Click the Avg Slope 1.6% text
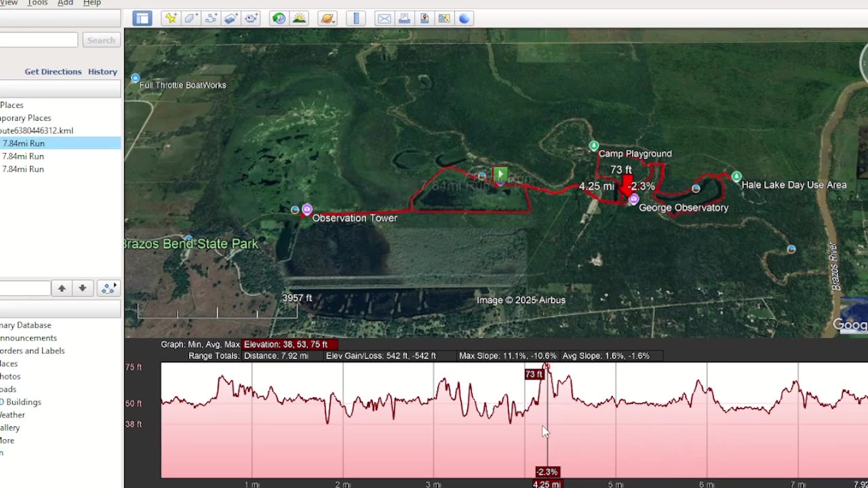868x488 pixels. [606, 356]
